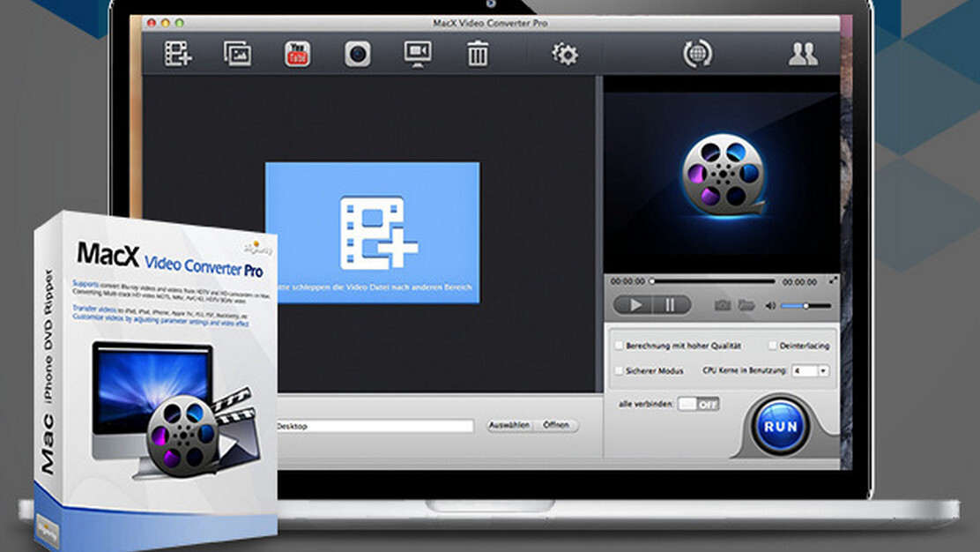Open the snapshot folder icon

(x=746, y=305)
